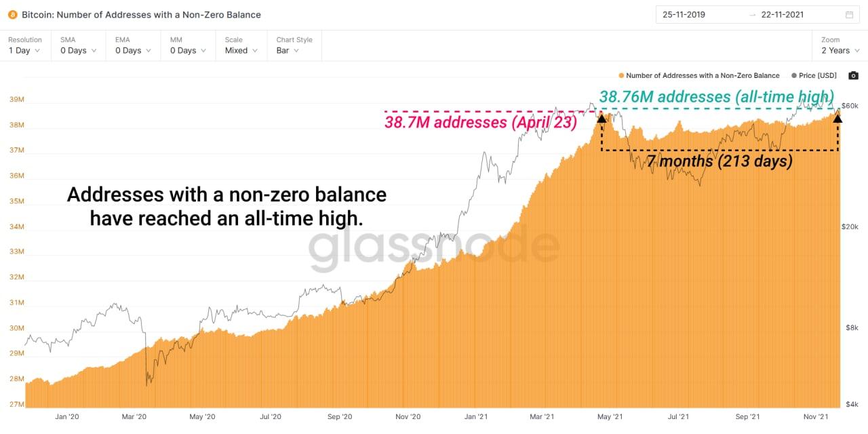The image size is (868, 434).
Task: Toggle Number of Addresses series label
Action: (703, 75)
